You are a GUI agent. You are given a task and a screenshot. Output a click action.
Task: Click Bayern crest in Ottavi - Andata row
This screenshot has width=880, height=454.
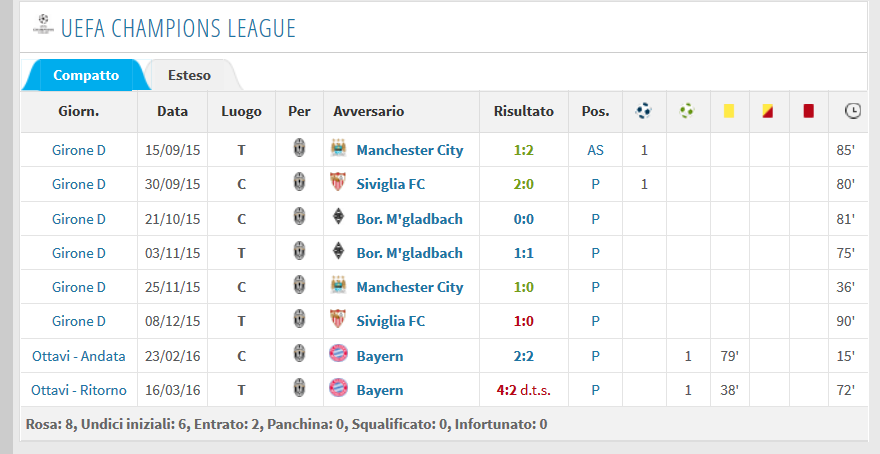(338, 355)
